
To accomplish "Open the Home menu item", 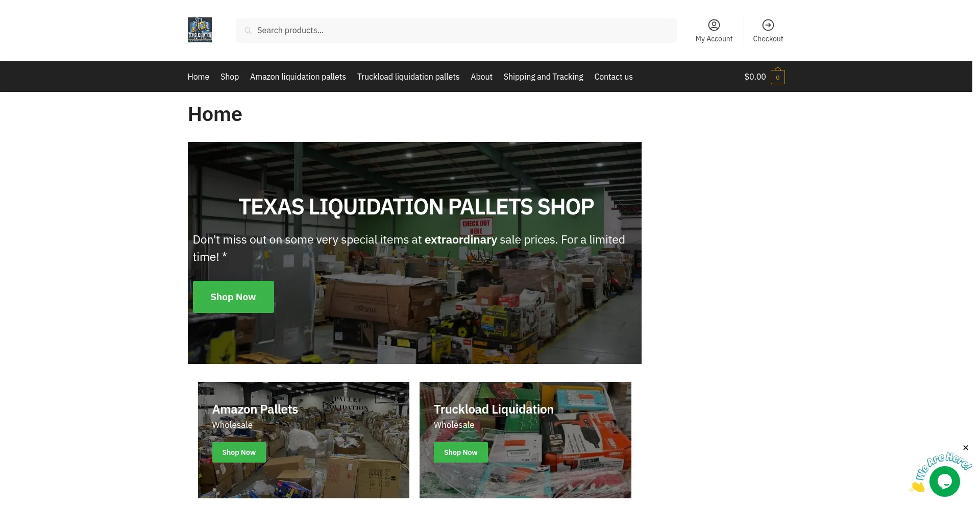I will coord(198,77).
